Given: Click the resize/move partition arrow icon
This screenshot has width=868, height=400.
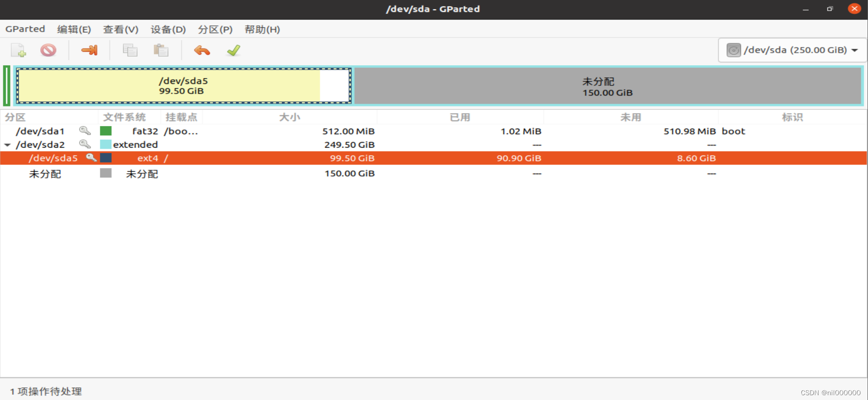Looking at the screenshot, I should 90,50.
